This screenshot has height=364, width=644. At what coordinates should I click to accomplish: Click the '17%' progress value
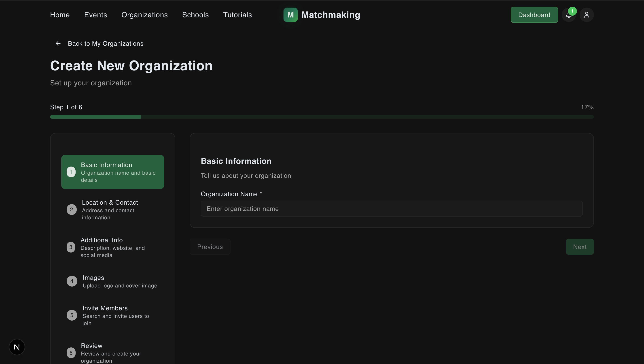(x=587, y=107)
